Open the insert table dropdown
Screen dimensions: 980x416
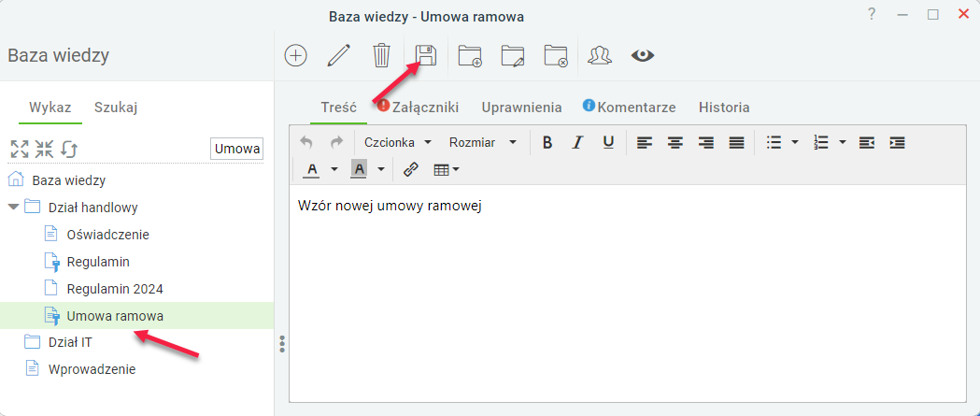[447, 169]
